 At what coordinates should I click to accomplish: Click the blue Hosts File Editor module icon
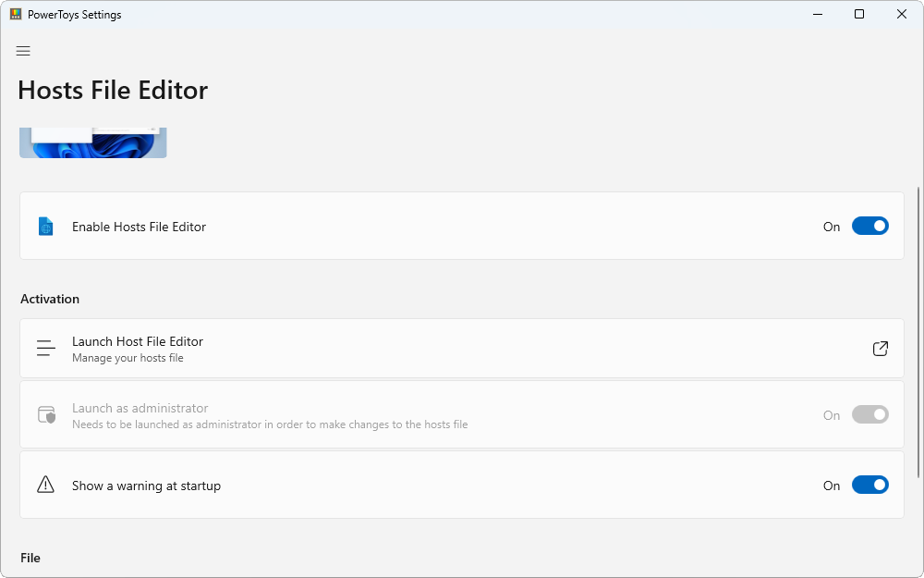[x=45, y=227]
